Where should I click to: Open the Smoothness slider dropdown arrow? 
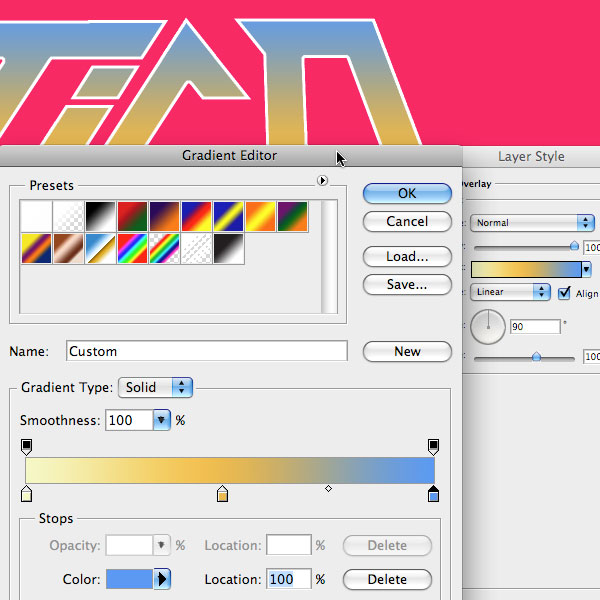(x=161, y=420)
